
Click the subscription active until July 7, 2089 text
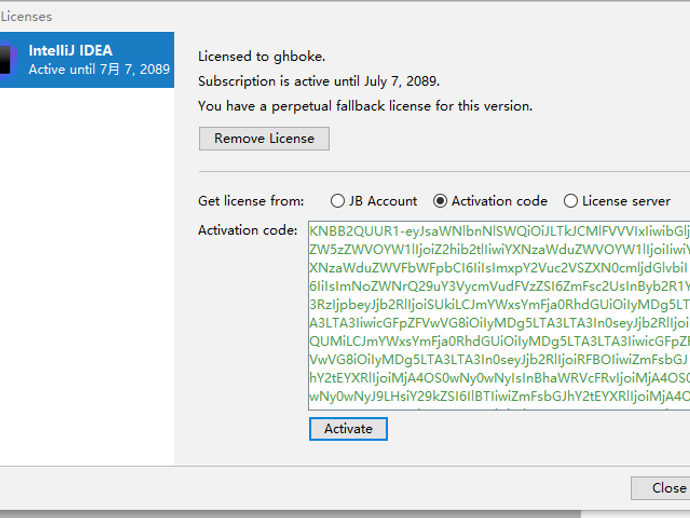click(x=318, y=81)
